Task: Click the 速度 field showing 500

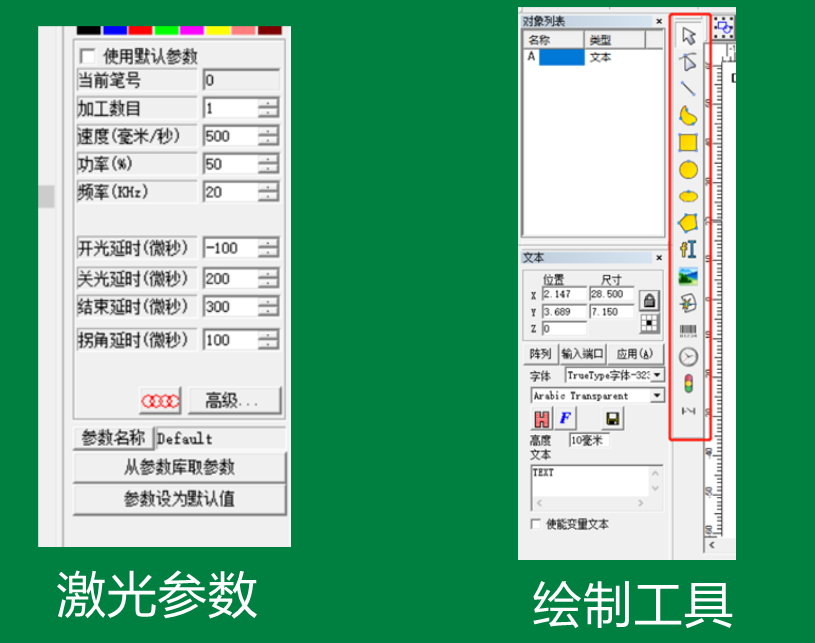Action: [x=231, y=136]
